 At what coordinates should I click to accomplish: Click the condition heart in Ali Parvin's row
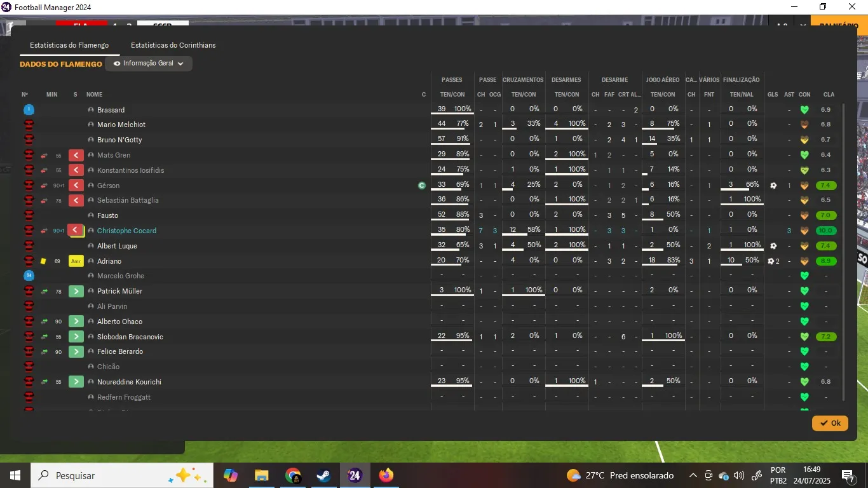pyautogui.click(x=804, y=306)
